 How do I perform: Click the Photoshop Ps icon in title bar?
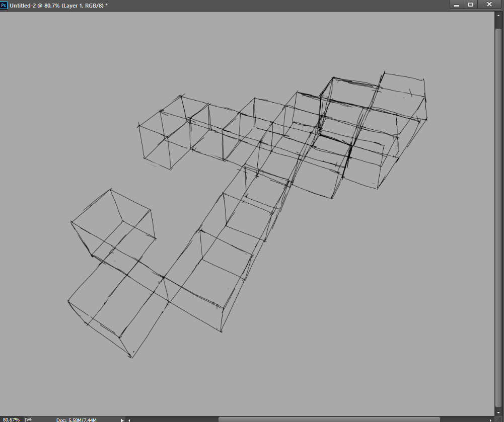(x=4, y=5)
